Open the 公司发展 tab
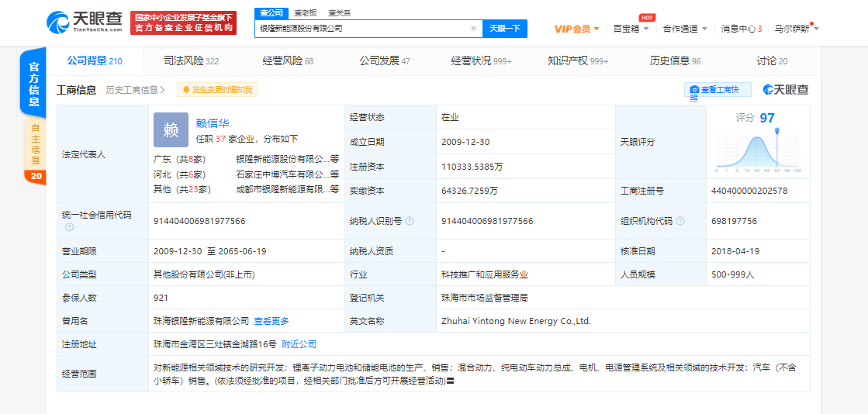 [385, 61]
